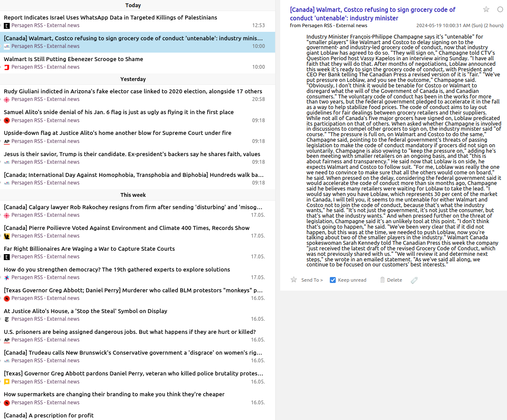507x420 pixels.
Task: Click AP icon of Upside-down flag article
Action: pyautogui.click(x=7, y=141)
